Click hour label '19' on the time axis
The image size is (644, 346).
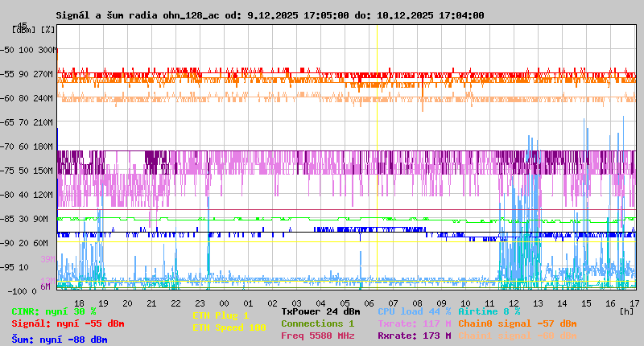click(x=104, y=303)
